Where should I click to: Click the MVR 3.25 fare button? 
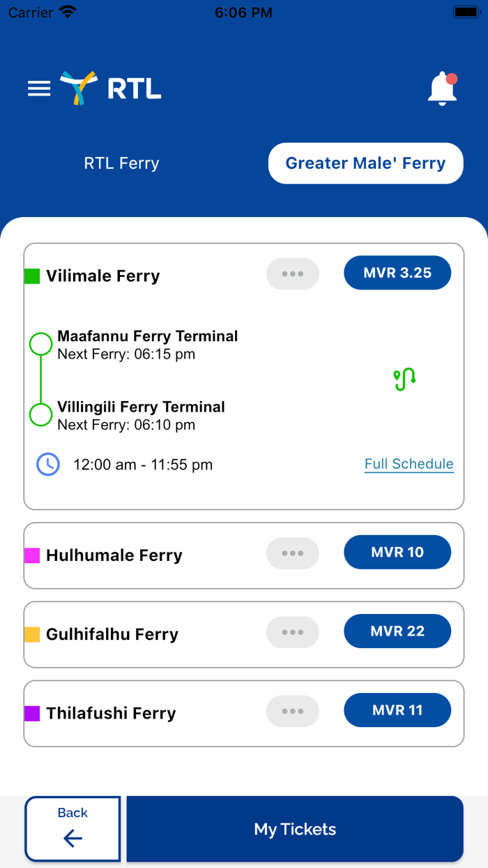pyautogui.click(x=397, y=273)
